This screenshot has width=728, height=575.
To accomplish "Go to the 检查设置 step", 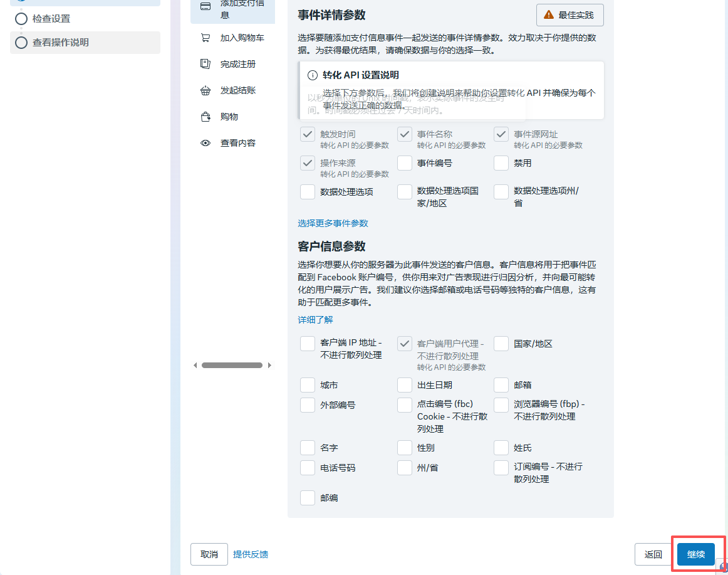I will pos(51,19).
